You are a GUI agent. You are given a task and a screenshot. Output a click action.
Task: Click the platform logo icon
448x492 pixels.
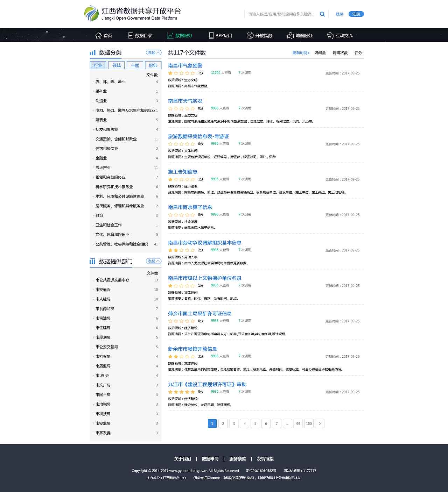(x=91, y=13)
